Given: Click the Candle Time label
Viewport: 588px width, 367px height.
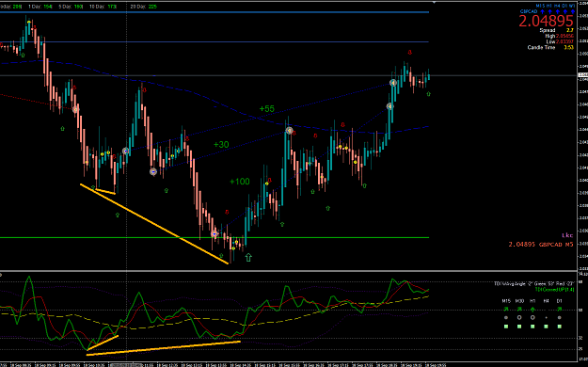Looking at the screenshot, I should (x=542, y=47).
